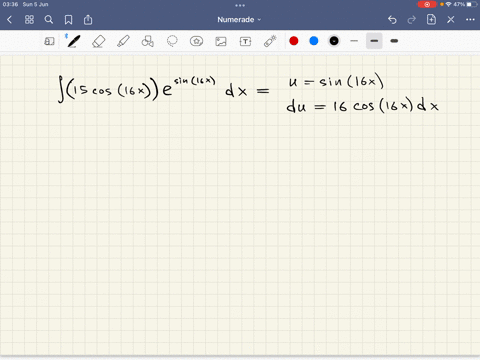Viewport: 480px width, 360px height.
Task: Undo the last stroke
Action: pos(392,20)
